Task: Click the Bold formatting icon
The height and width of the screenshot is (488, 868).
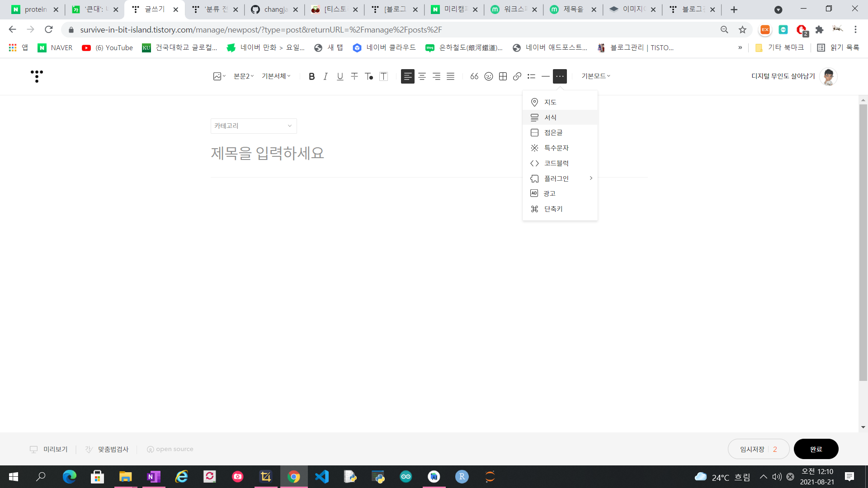Action: pyautogui.click(x=311, y=76)
